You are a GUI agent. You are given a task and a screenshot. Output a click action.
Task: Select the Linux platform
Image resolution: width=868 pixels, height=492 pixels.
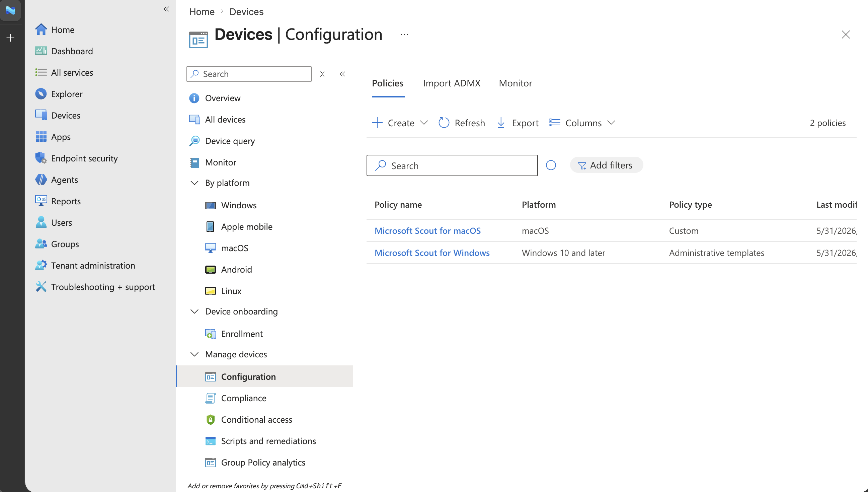pyautogui.click(x=223, y=291)
